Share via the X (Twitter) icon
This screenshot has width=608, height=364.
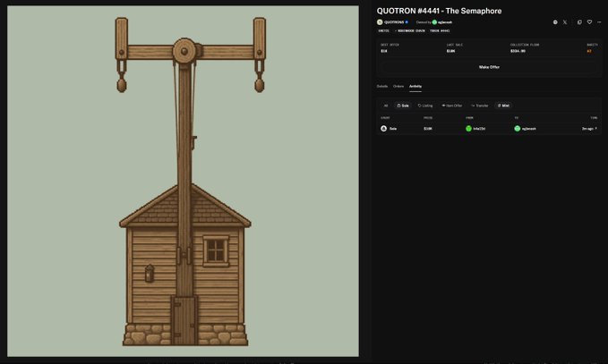coord(565,22)
